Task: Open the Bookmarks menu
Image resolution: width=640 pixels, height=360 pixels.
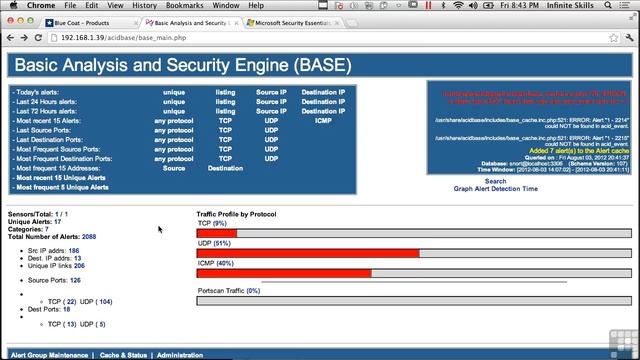Action: point(184,5)
